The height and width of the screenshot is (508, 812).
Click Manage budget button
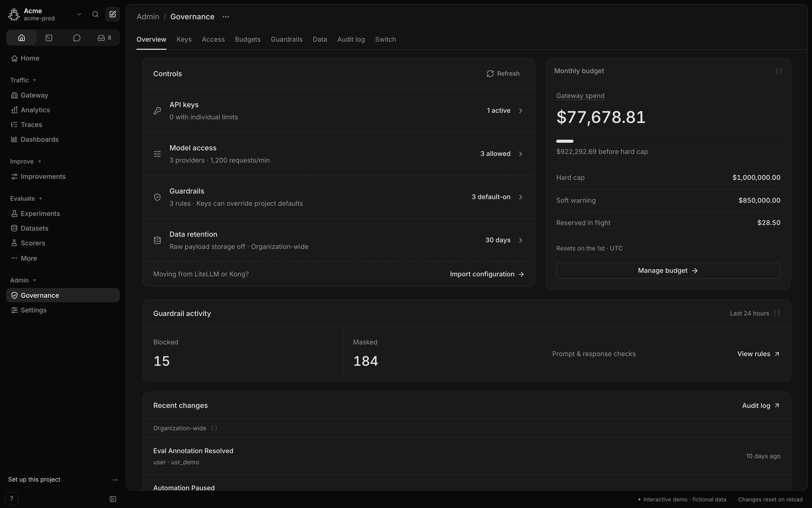[668, 271]
